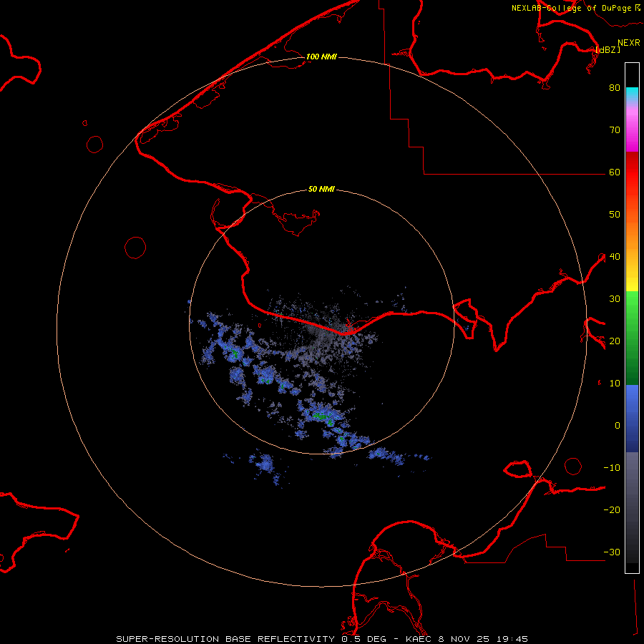The height and width of the screenshot is (644, 644).
Task: Click the [dBZ] unit label
Action: click(608, 49)
